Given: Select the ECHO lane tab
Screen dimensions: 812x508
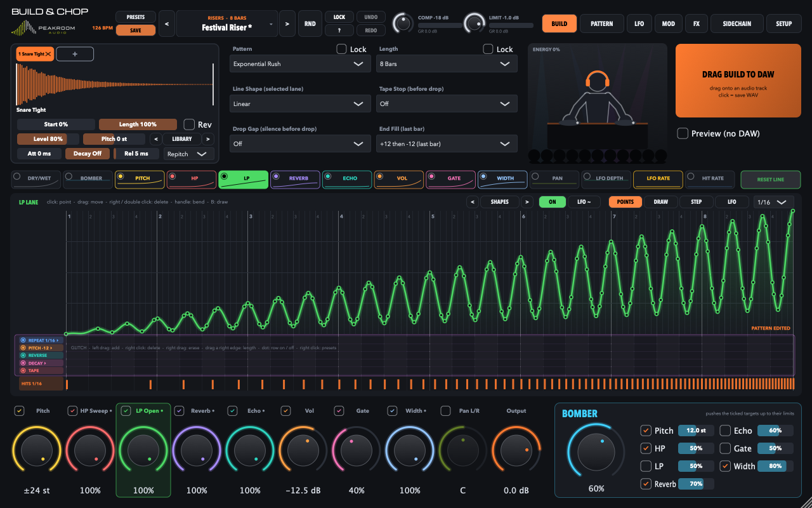Looking at the screenshot, I should 346,180.
